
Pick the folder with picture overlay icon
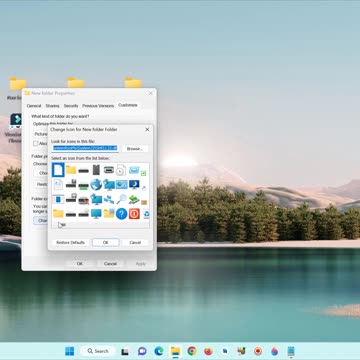tap(109, 213)
